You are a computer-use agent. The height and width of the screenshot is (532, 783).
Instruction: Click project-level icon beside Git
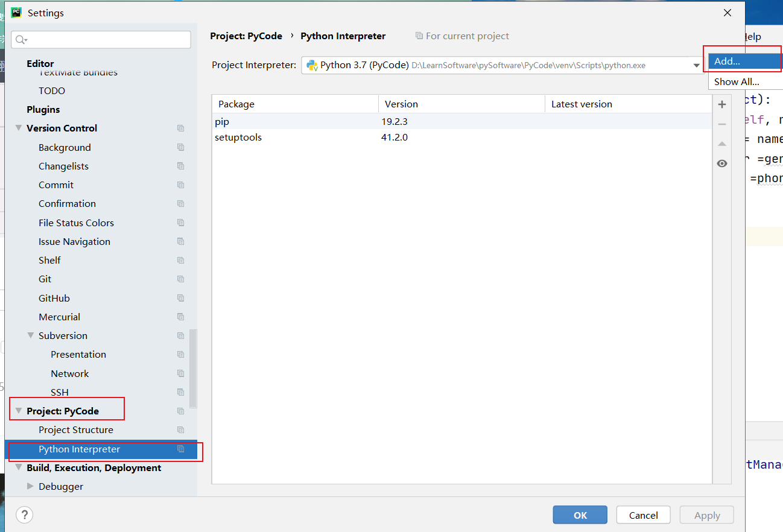click(x=180, y=279)
